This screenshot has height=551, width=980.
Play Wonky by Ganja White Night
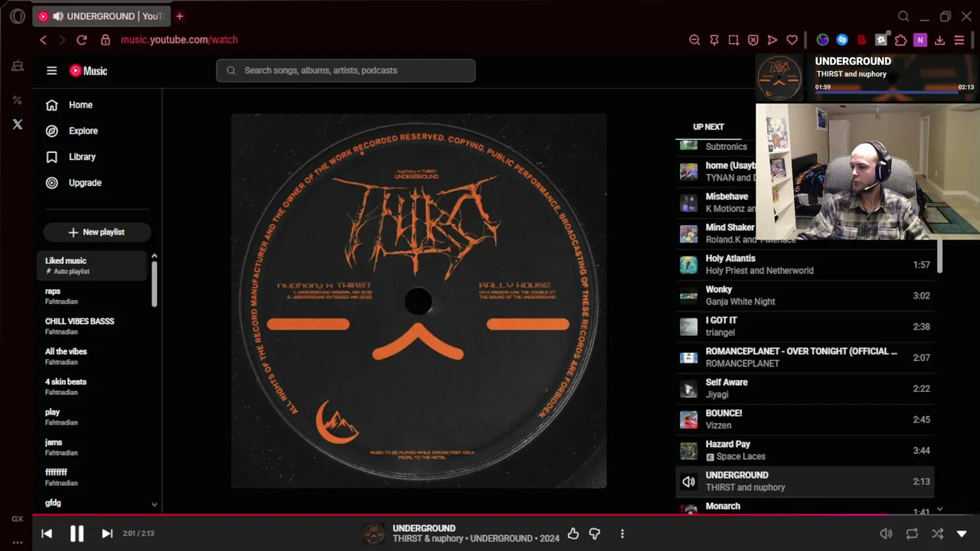click(805, 295)
